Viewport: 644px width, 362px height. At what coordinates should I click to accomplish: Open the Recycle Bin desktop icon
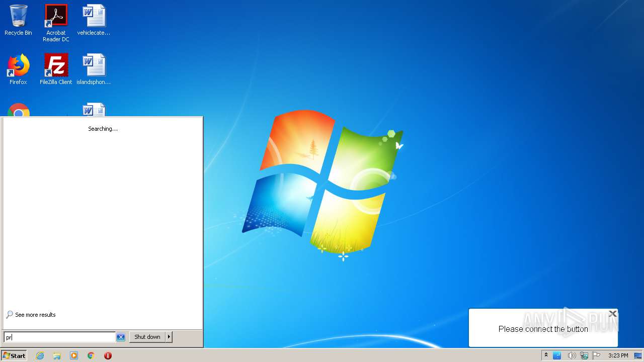pyautogui.click(x=18, y=20)
